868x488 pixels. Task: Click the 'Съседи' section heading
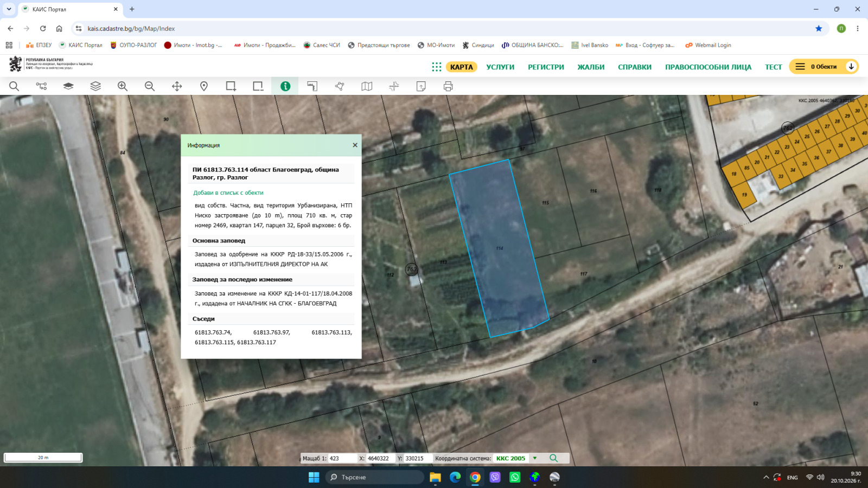(203, 319)
